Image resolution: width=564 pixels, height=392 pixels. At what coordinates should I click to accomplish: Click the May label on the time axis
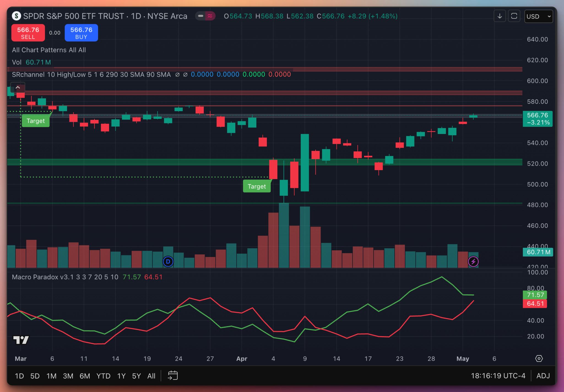[x=463, y=359]
